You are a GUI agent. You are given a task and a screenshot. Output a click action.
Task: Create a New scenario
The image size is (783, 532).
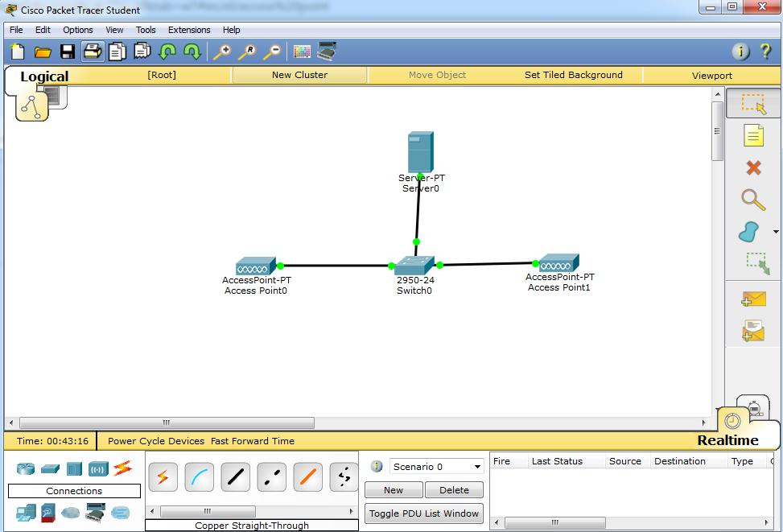[394, 490]
